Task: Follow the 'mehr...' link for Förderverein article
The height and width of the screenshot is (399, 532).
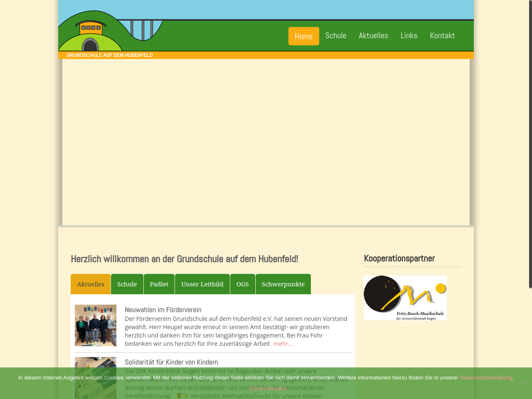Action: point(283,344)
